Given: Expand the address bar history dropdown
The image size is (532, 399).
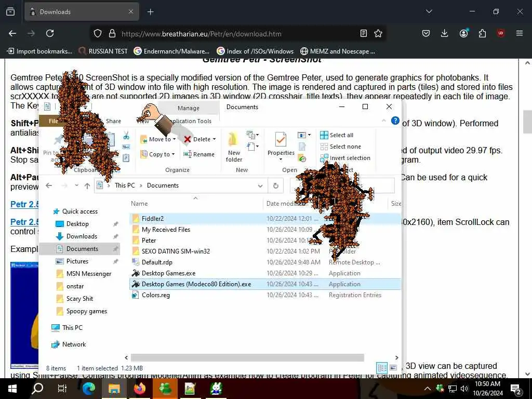Looking at the screenshot, I should 260,185.
